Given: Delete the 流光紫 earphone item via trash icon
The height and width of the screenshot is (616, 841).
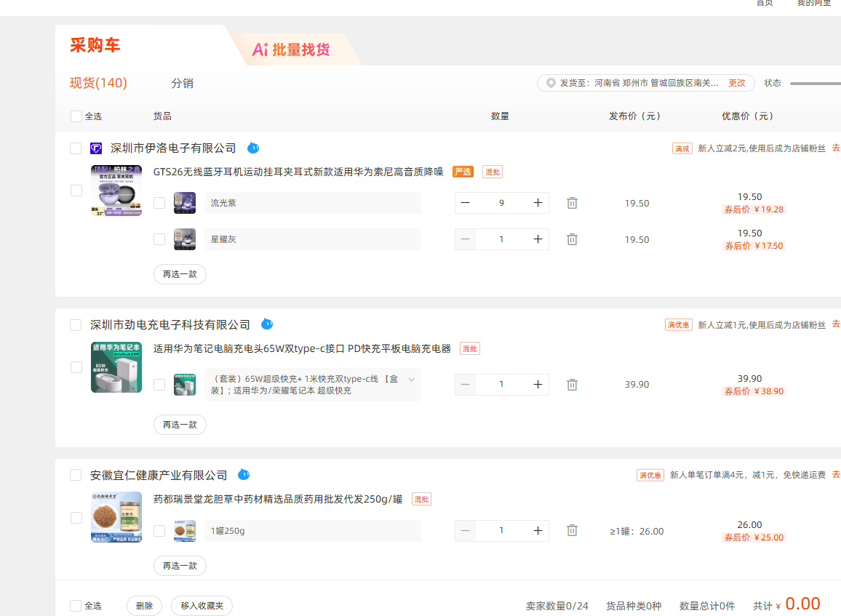Looking at the screenshot, I should [573, 203].
